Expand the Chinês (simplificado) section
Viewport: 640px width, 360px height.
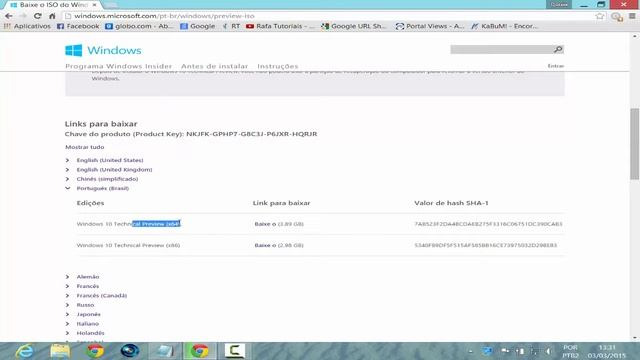pos(107,179)
